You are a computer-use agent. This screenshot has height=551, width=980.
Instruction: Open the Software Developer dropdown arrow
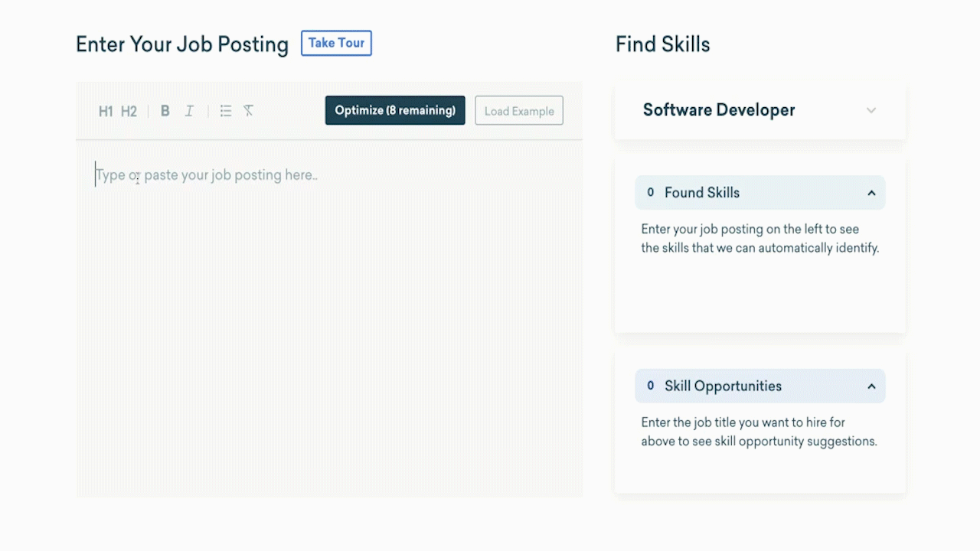point(871,110)
